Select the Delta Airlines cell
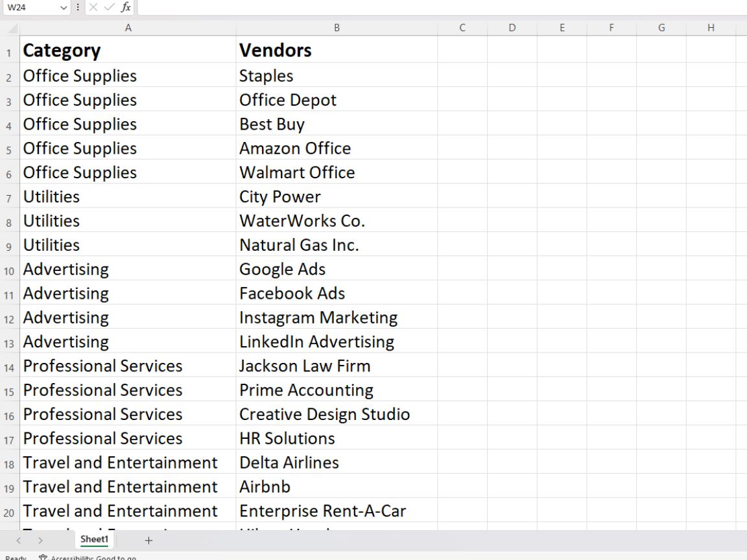The height and width of the screenshot is (560, 747). click(x=337, y=462)
